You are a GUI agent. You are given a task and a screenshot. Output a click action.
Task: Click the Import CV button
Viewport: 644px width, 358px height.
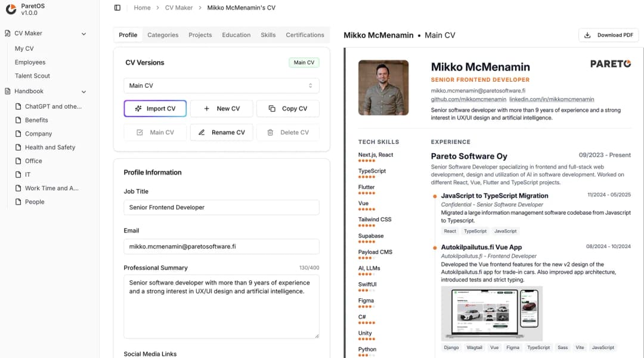pyautogui.click(x=155, y=109)
